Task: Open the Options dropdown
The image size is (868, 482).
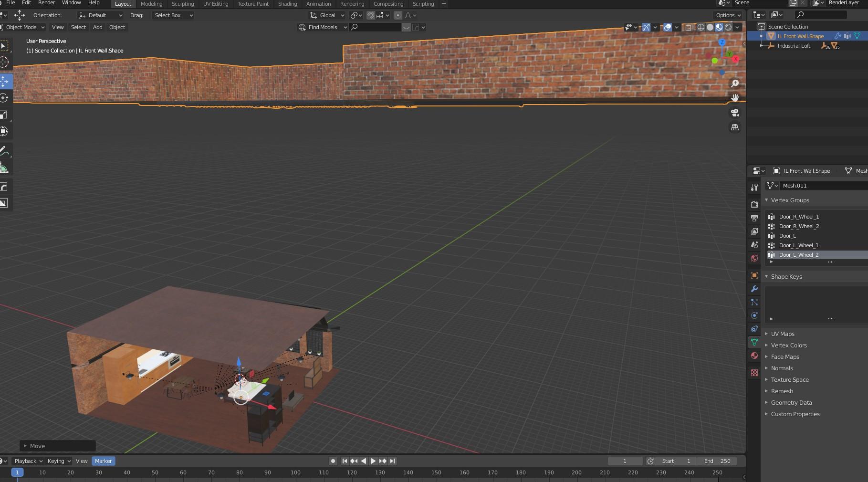Action: (728, 15)
